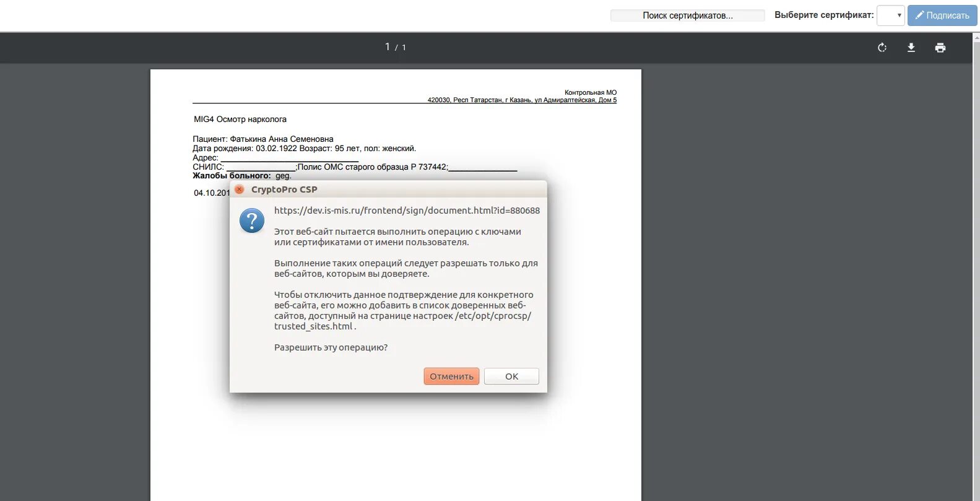Screen dimensions: 980x501
Task: Click the СНИЛС label in document
Action: 208,167
